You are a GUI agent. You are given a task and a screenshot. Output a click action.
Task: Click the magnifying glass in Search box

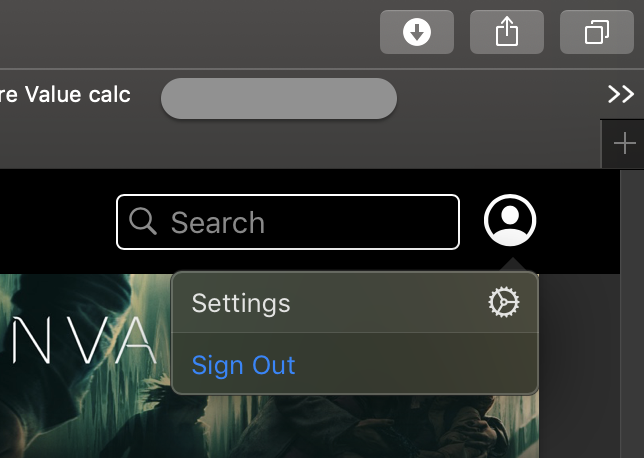point(143,221)
